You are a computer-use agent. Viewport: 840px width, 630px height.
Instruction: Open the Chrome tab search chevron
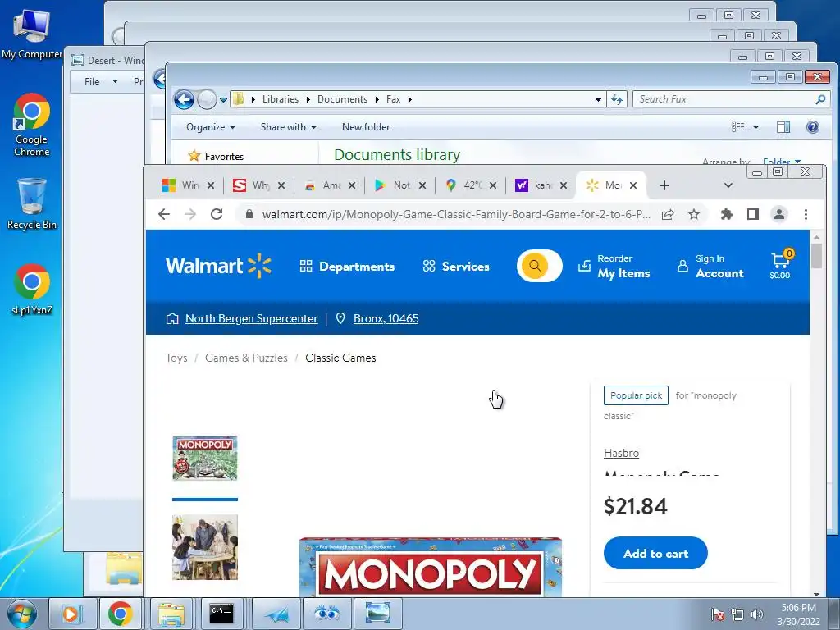(728, 185)
